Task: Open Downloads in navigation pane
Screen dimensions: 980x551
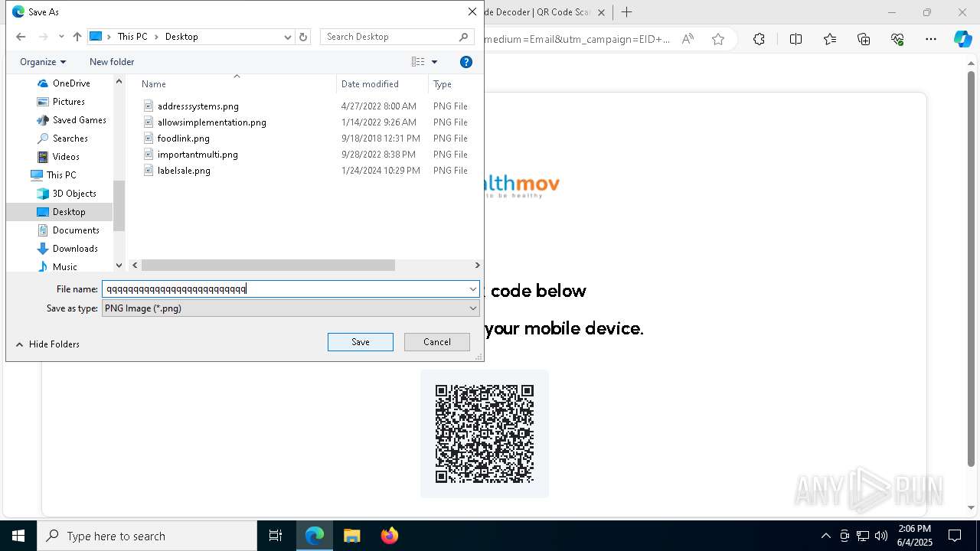Action: (75, 249)
